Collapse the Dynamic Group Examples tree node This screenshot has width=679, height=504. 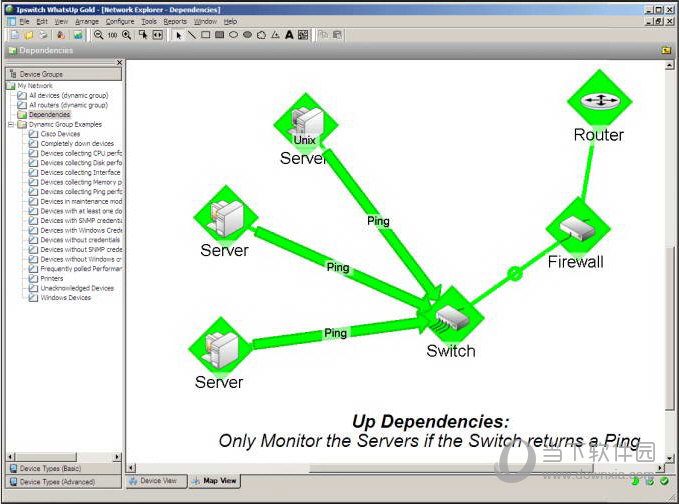coord(11,124)
